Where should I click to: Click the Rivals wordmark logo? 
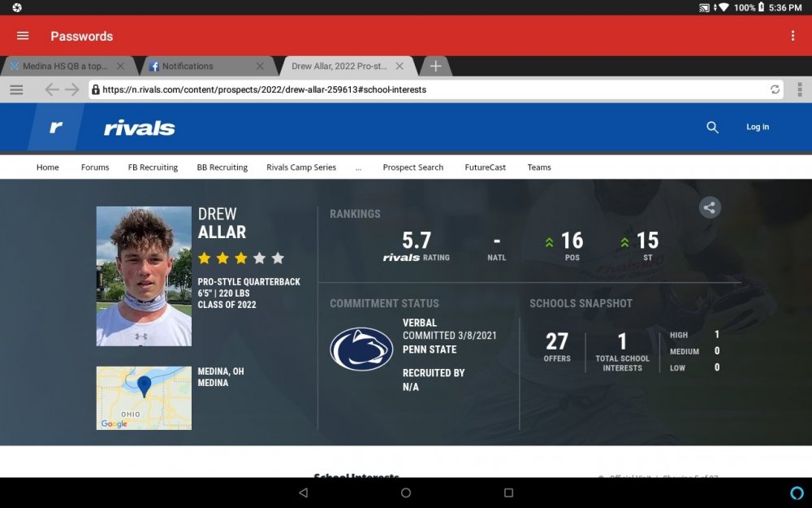point(140,128)
